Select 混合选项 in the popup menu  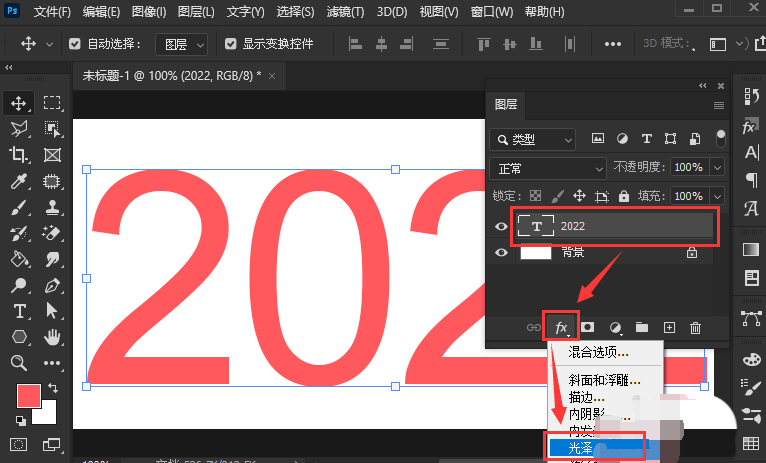pos(598,352)
